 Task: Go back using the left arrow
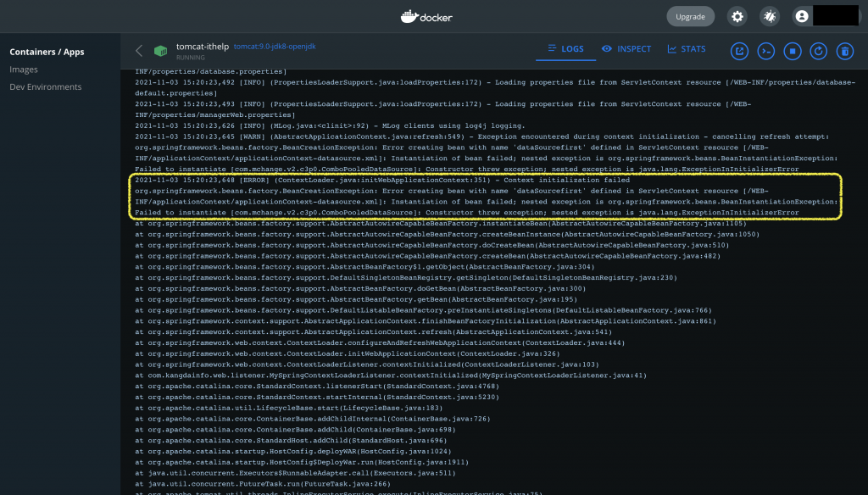click(139, 51)
